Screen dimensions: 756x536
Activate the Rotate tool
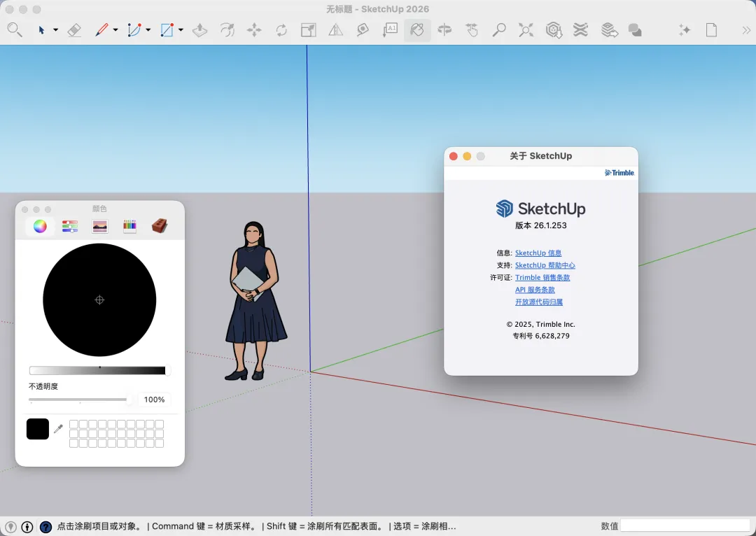tap(281, 30)
